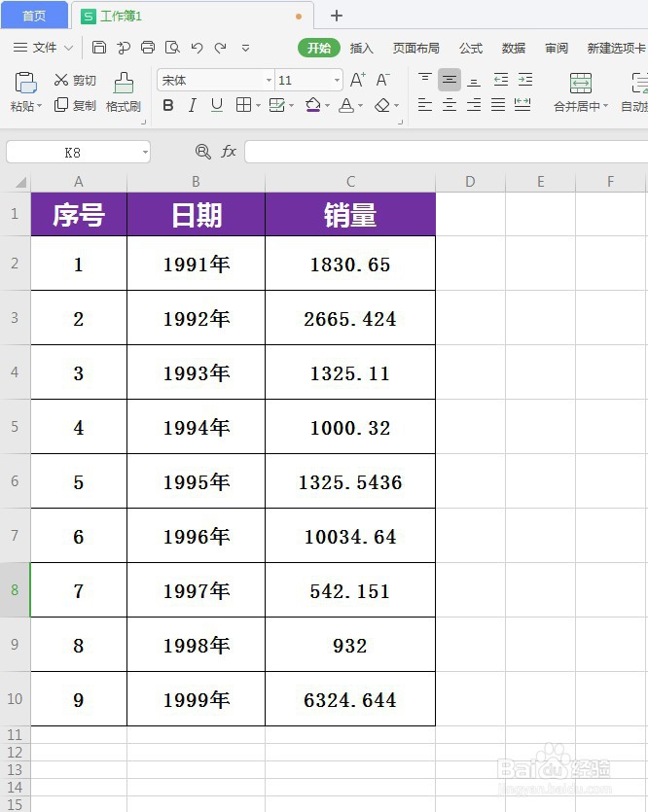Align cell content to top
648x812 pixels.
425,79
